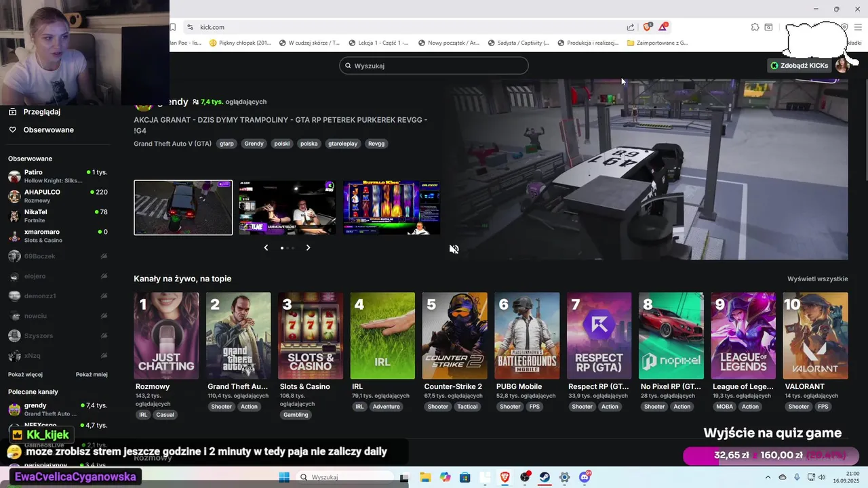Image resolution: width=868 pixels, height=488 pixels.
Task: Click the Zdobądź KICKs button
Action: [x=800, y=66]
